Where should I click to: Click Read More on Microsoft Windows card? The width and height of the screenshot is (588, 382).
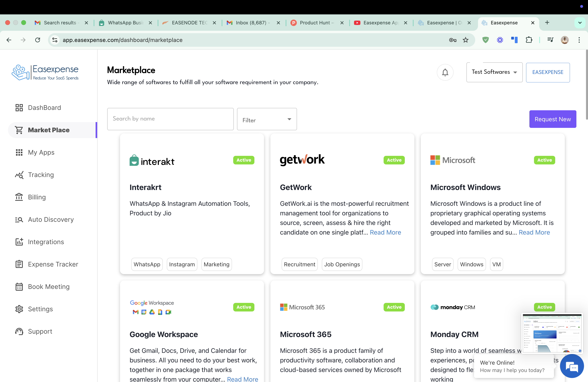pos(534,232)
